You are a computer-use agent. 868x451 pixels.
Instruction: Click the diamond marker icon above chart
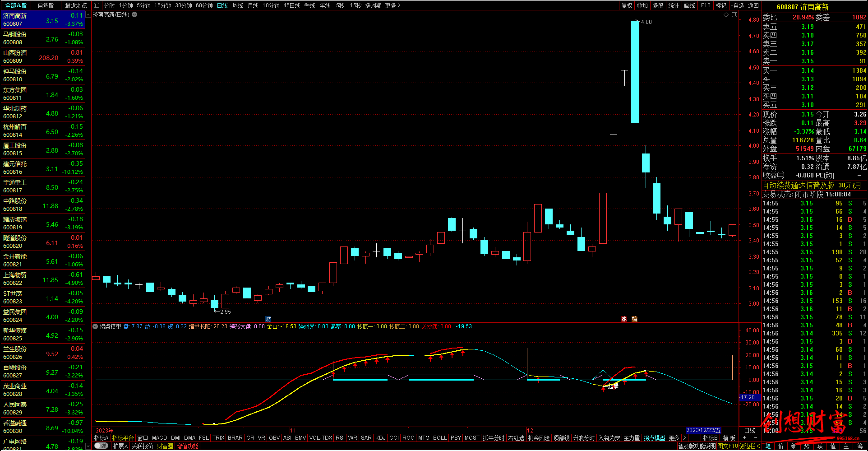(x=726, y=15)
